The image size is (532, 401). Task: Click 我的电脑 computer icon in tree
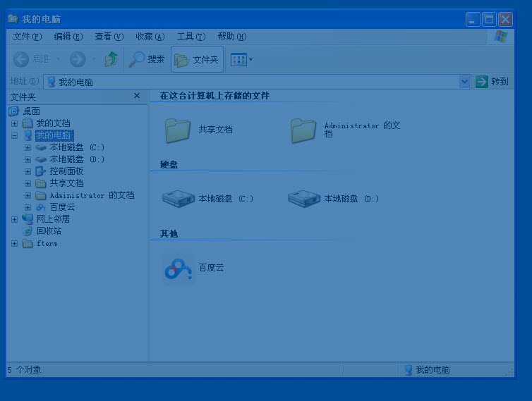pyautogui.click(x=28, y=135)
